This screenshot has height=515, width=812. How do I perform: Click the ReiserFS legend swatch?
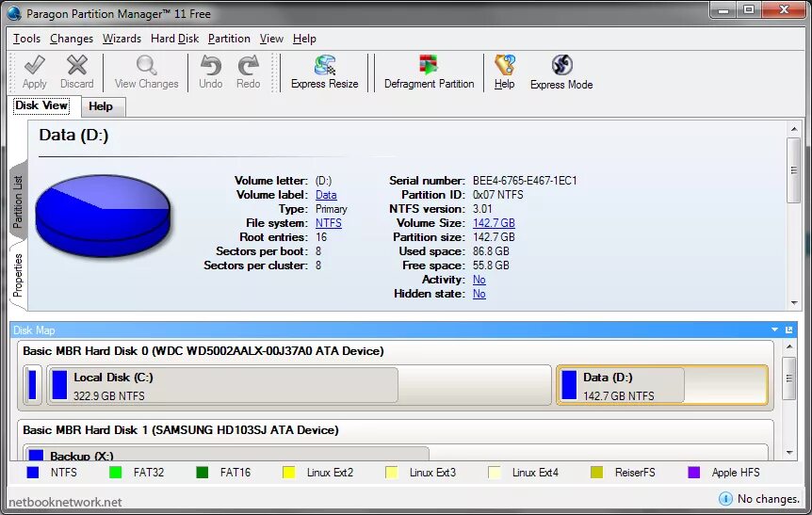pos(596,472)
